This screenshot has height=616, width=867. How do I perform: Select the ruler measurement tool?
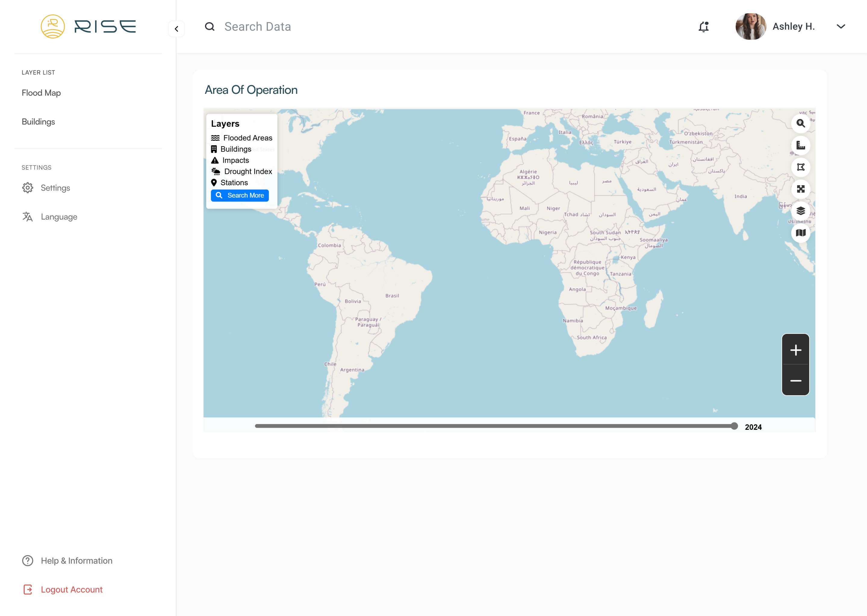click(x=800, y=145)
